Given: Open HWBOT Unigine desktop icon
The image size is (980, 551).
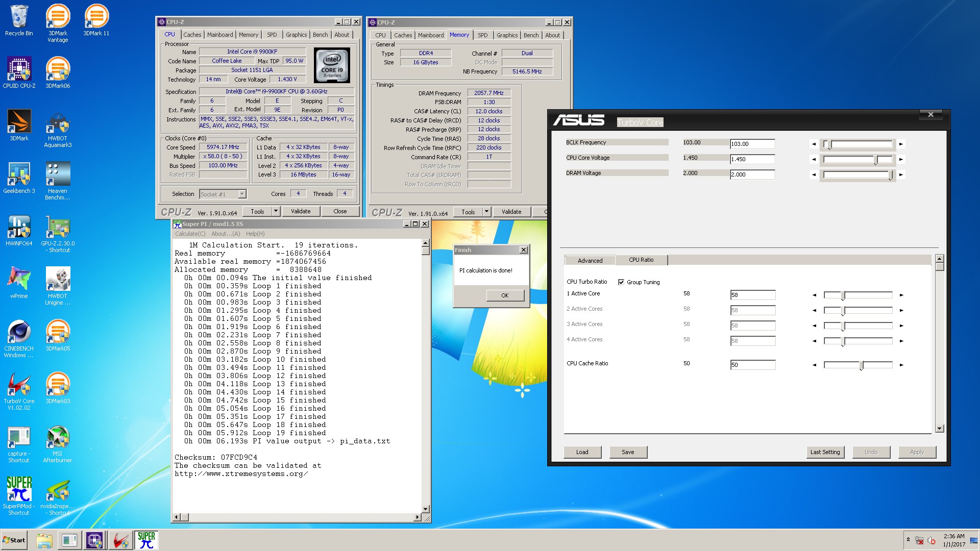Looking at the screenshot, I should click(58, 286).
